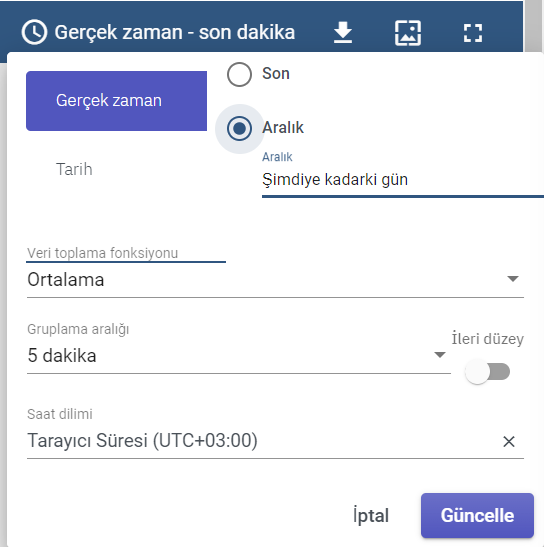
Task: Click the İptal button
Action: tap(371, 515)
